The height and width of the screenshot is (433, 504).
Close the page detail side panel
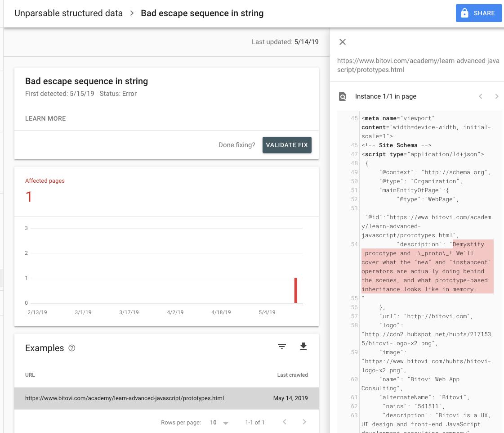coord(343,42)
